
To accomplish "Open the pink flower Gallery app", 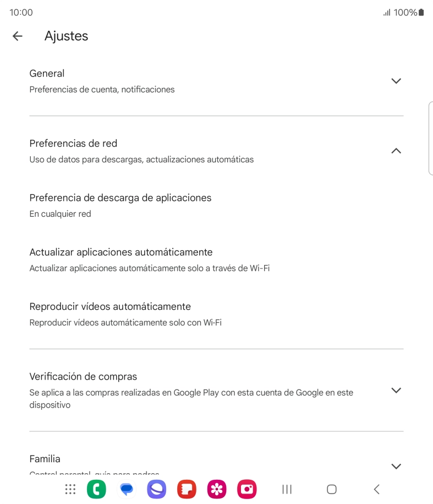I will 217,489.
